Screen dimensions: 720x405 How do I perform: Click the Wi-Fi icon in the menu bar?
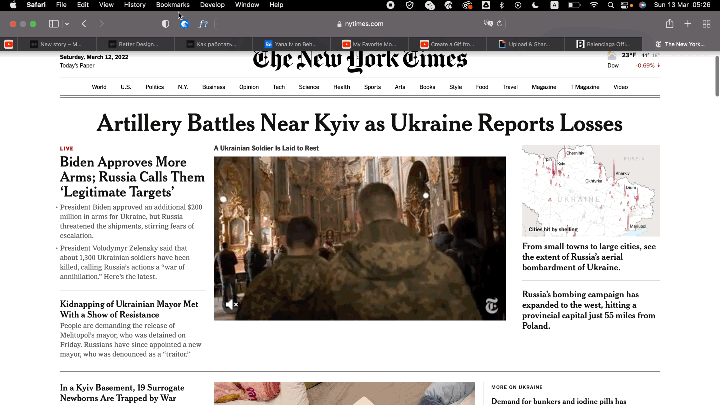pyautogui.click(x=594, y=5)
